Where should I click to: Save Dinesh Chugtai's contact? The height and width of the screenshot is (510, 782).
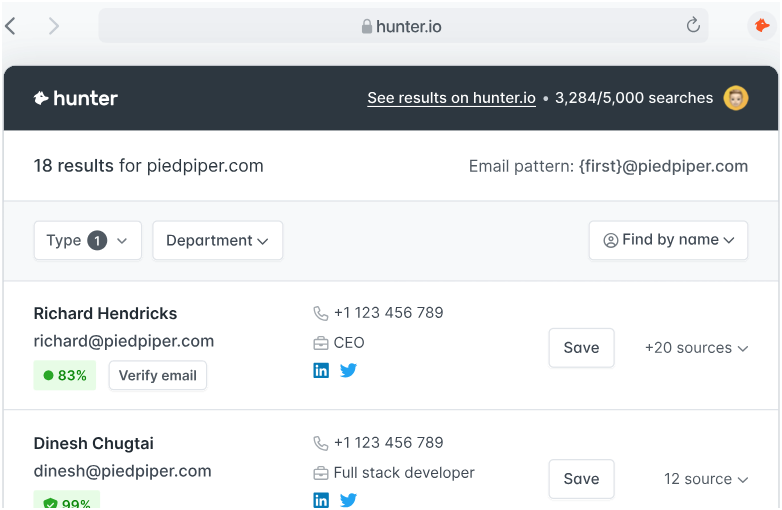582,479
